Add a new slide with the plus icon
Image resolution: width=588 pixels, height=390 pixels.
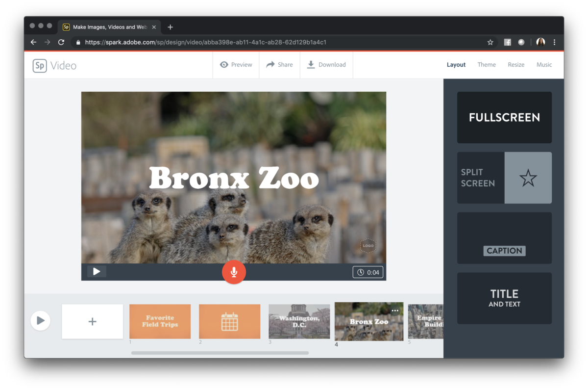(92, 321)
